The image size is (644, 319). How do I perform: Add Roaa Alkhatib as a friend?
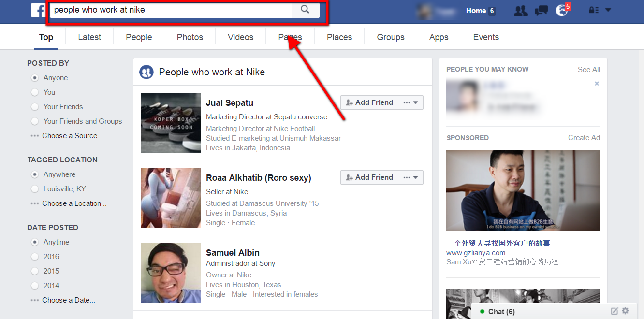tap(369, 177)
